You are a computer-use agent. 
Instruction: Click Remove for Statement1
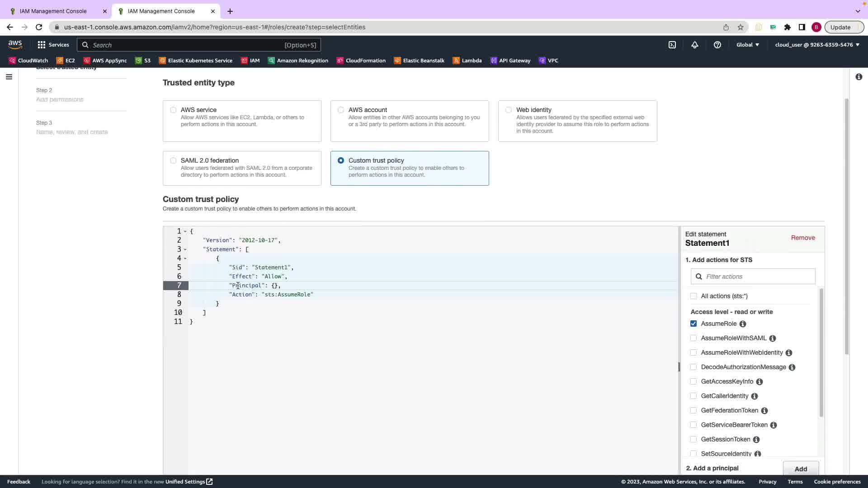[x=803, y=238]
